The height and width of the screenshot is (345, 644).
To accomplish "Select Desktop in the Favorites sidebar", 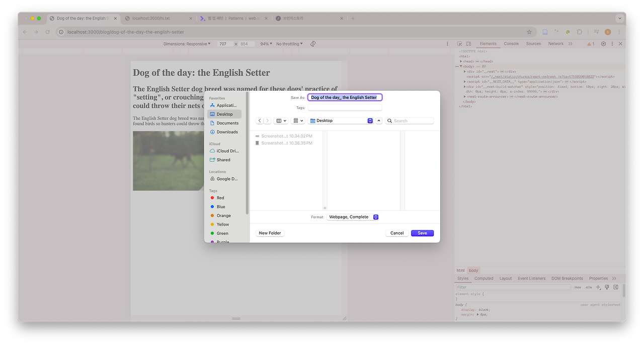I will click(x=224, y=114).
